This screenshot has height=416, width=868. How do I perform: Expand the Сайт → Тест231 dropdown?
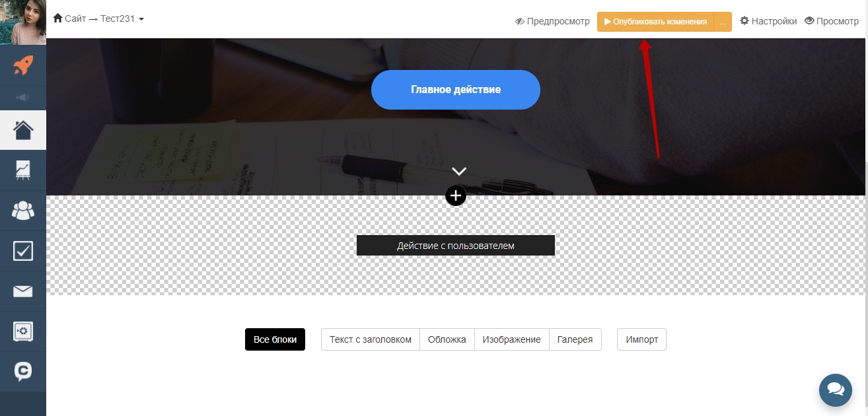[x=98, y=18]
